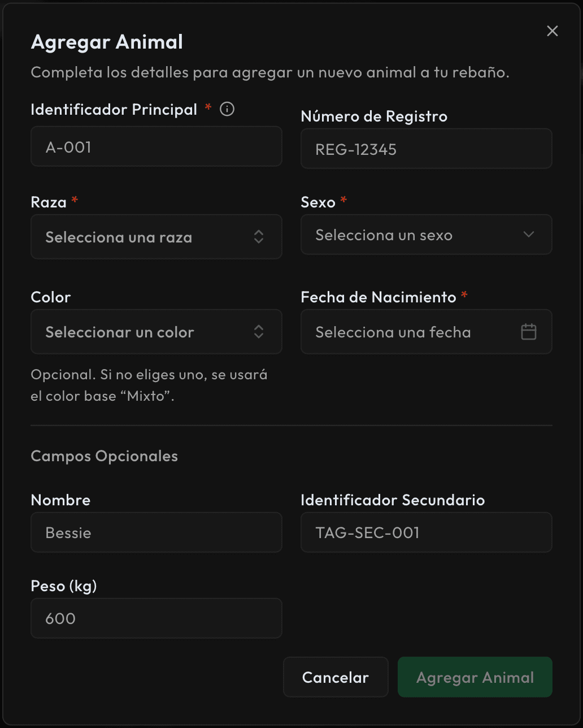Select the Nombre field showing Bessie
The height and width of the screenshot is (728, 583).
point(156,532)
